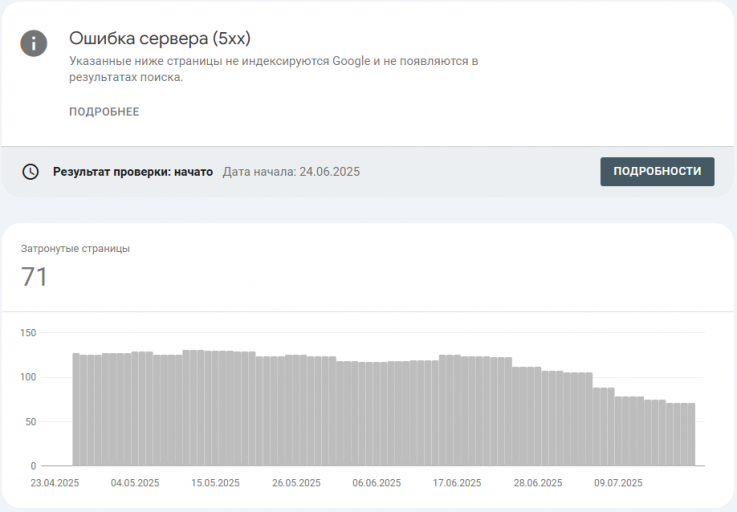
Task: Click the 15.05.2025 date label
Action: [215, 483]
